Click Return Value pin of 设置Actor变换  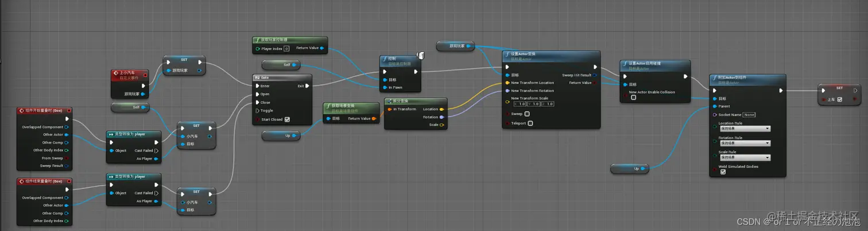595,83
